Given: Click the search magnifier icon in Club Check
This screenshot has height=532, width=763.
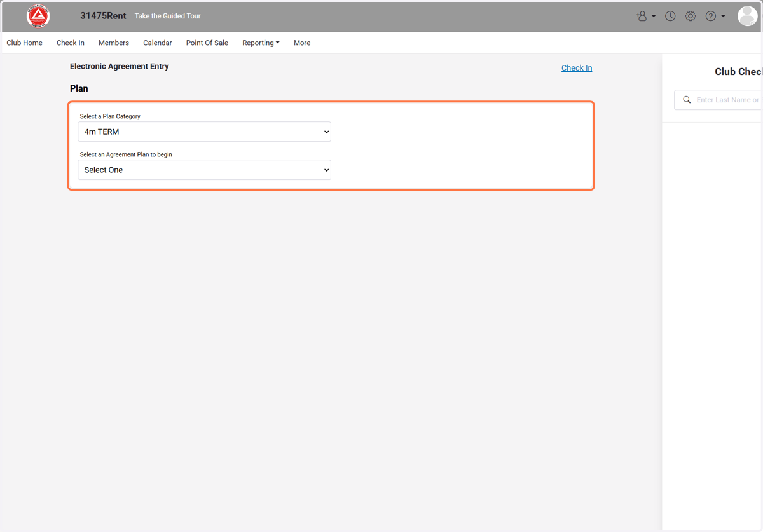Looking at the screenshot, I should click(x=687, y=100).
